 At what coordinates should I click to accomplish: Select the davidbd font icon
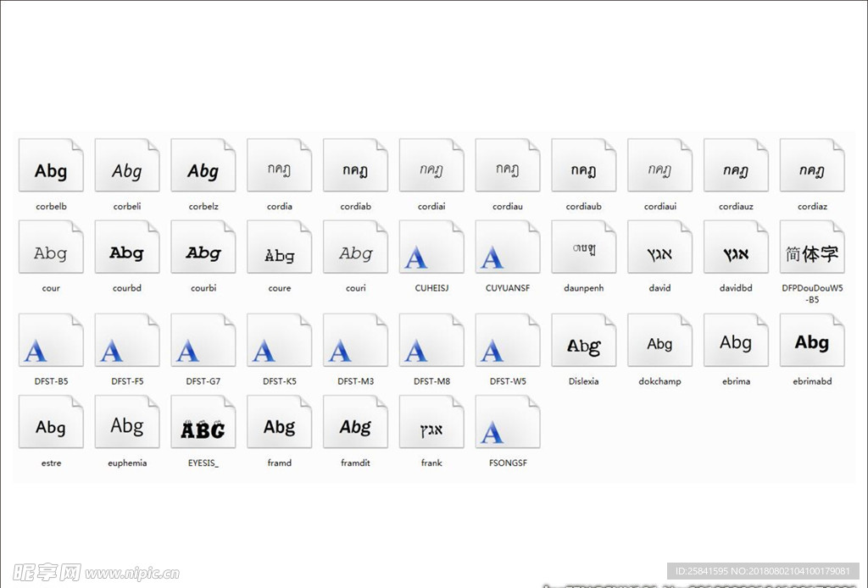[x=736, y=249]
